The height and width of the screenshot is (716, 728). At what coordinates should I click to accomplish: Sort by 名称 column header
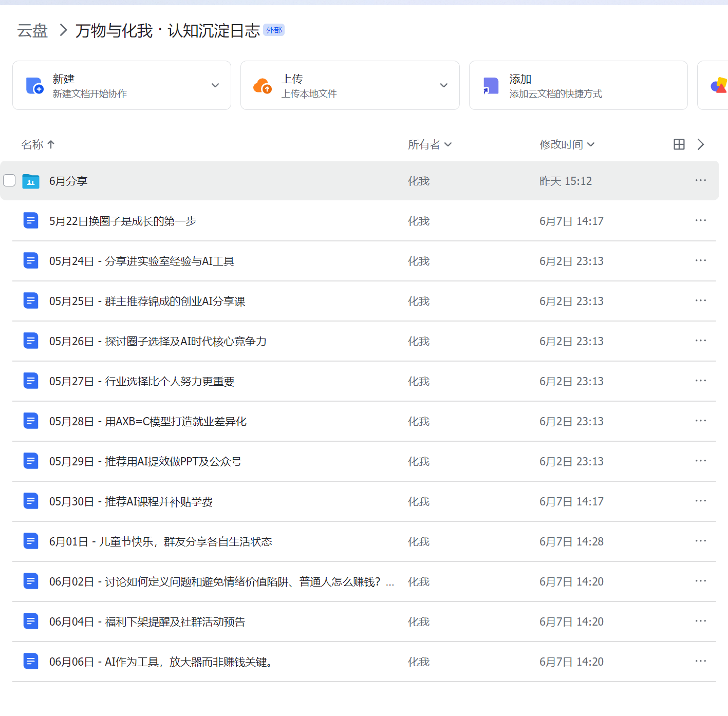coord(38,144)
